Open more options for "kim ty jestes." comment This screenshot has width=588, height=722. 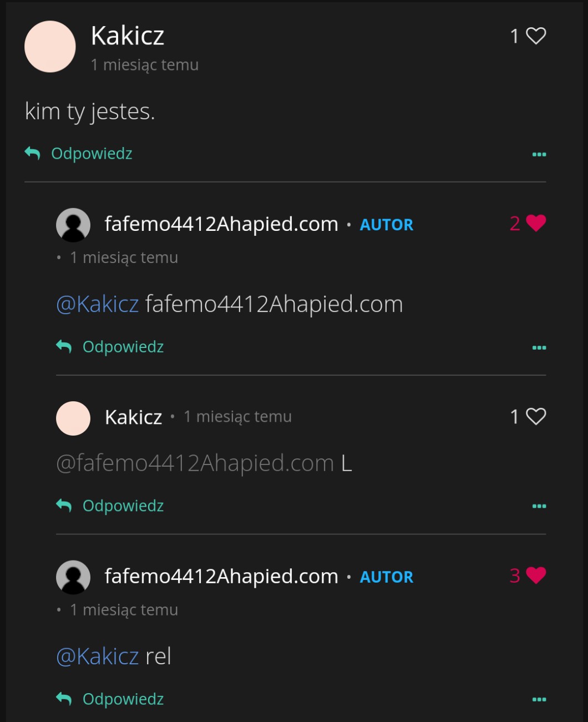click(539, 154)
